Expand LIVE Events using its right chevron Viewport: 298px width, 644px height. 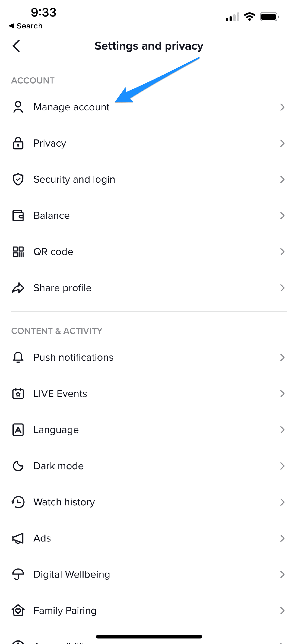coord(282,394)
